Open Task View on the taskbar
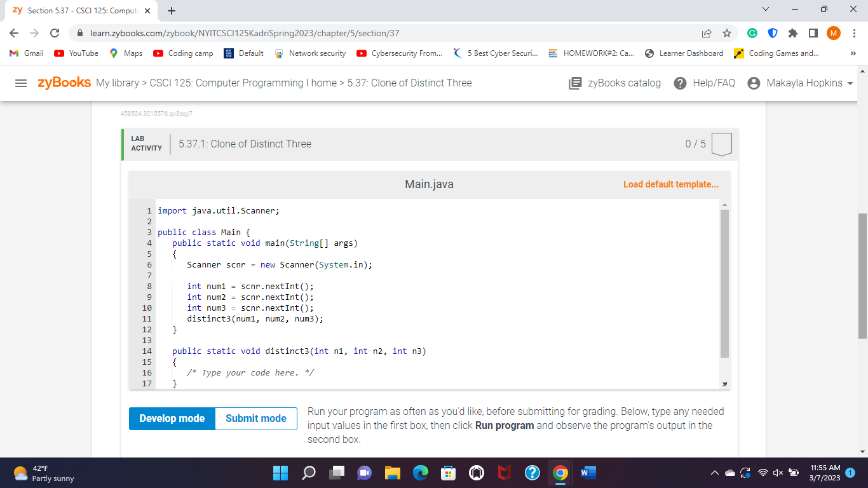This screenshot has height=488, width=868. 337,473
